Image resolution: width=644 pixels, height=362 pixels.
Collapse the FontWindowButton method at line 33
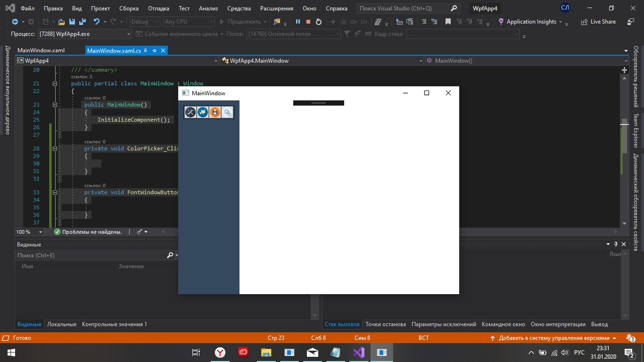pyautogui.click(x=55, y=192)
